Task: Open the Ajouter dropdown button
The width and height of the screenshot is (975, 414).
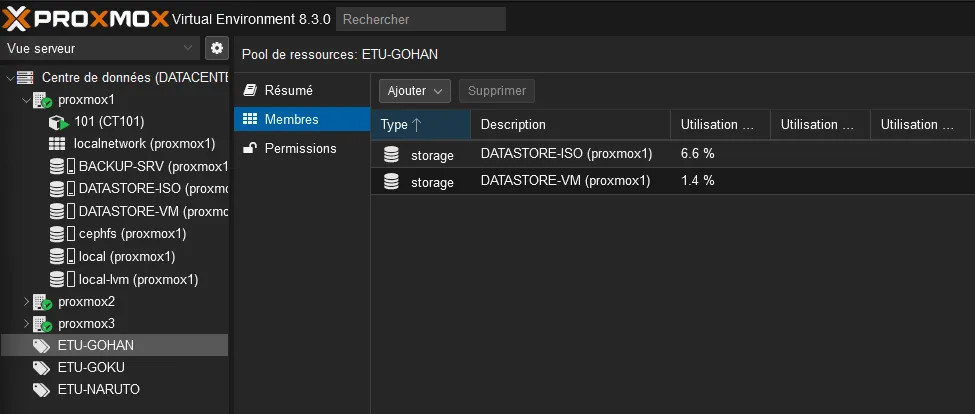Action: (414, 91)
